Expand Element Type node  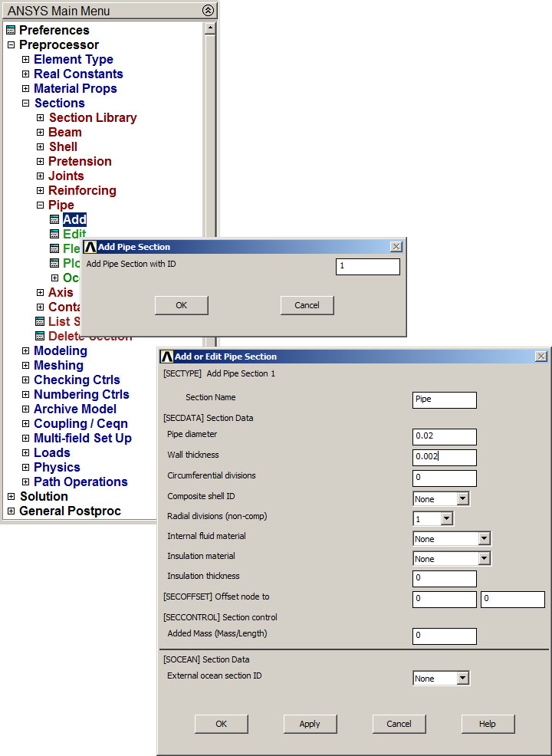tap(25, 59)
